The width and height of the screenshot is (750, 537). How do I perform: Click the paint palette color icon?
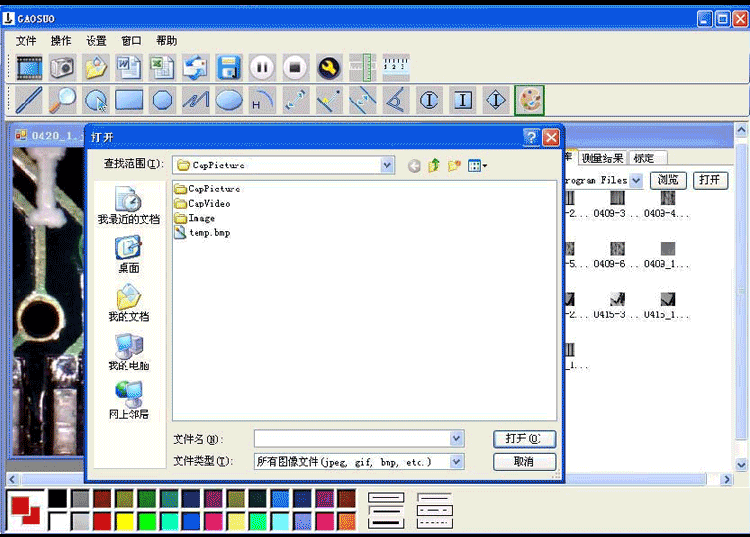tap(529, 100)
